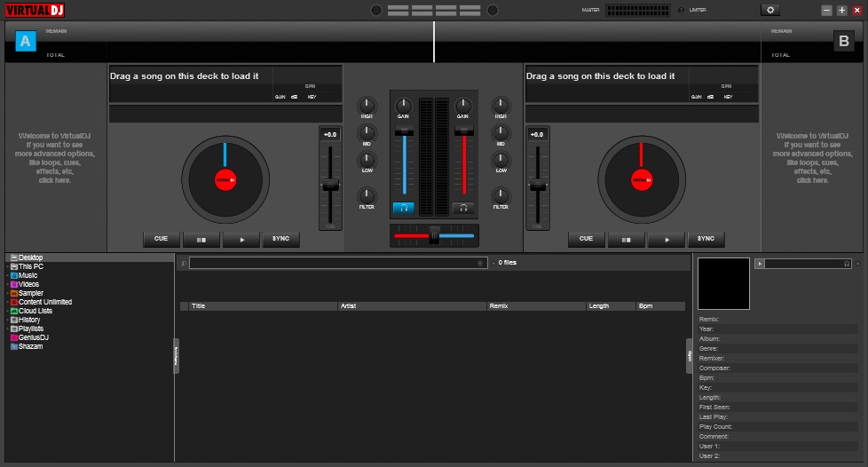The height and width of the screenshot is (467, 868).
Task: Open the History folder
Action: point(26,320)
